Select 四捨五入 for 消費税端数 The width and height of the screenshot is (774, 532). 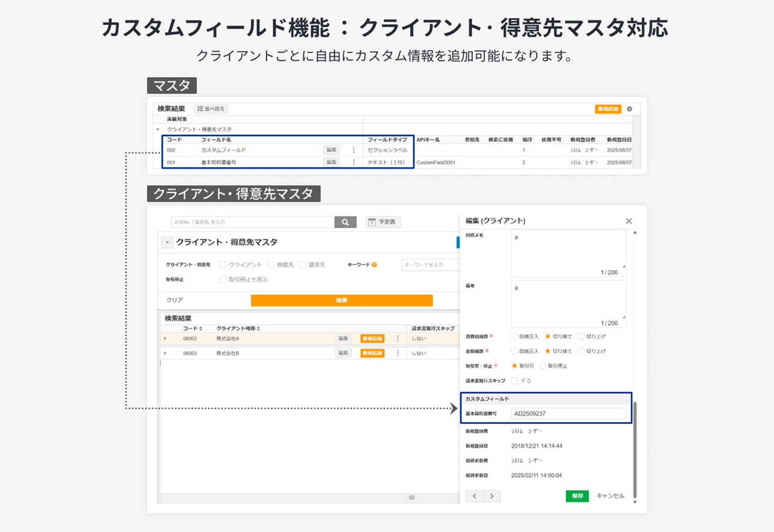(x=514, y=336)
